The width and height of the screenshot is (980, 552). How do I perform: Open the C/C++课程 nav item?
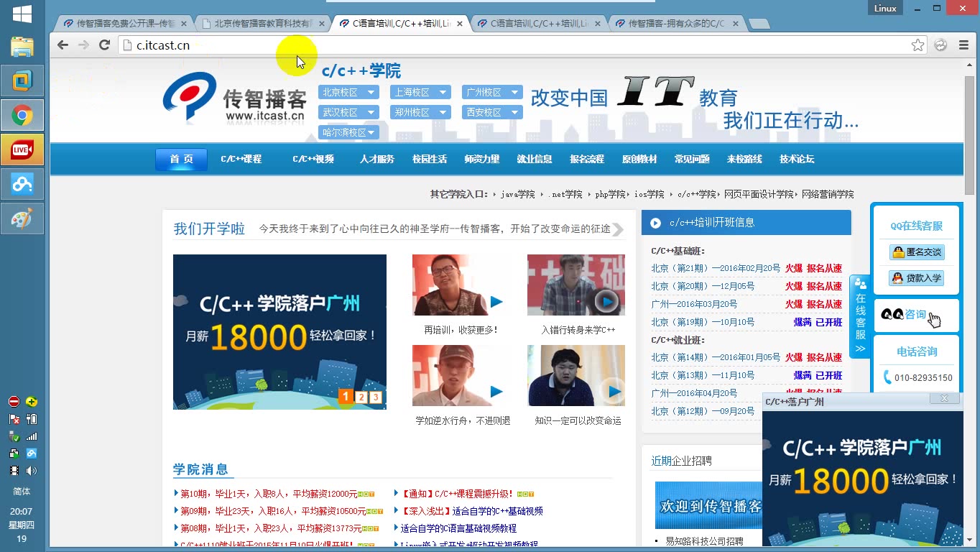point(241,159)
